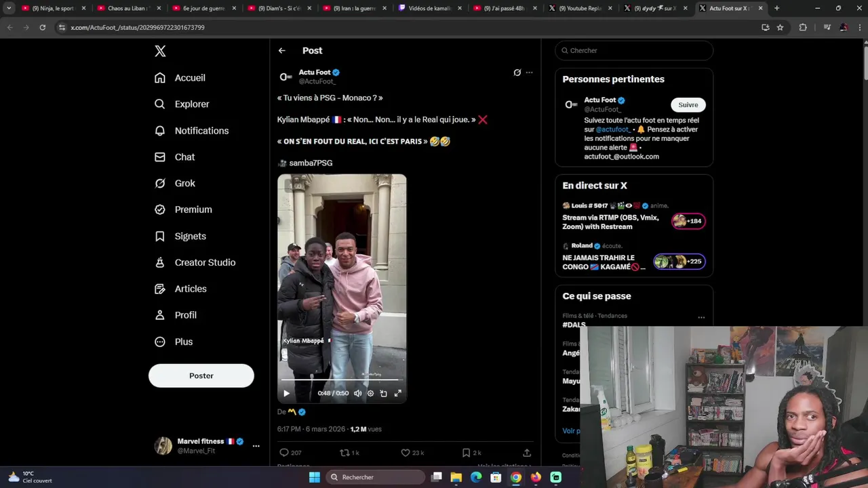Open Actu Foot profile from post header
The width and height of the screenshot is (868, 488).
pyautogui.click(x=315, y=73)
